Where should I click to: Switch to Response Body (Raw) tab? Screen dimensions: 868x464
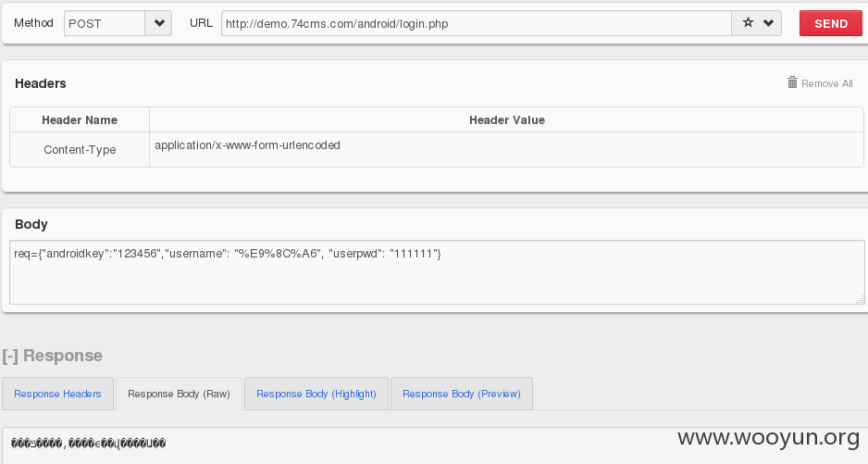[x=179, y=394]
